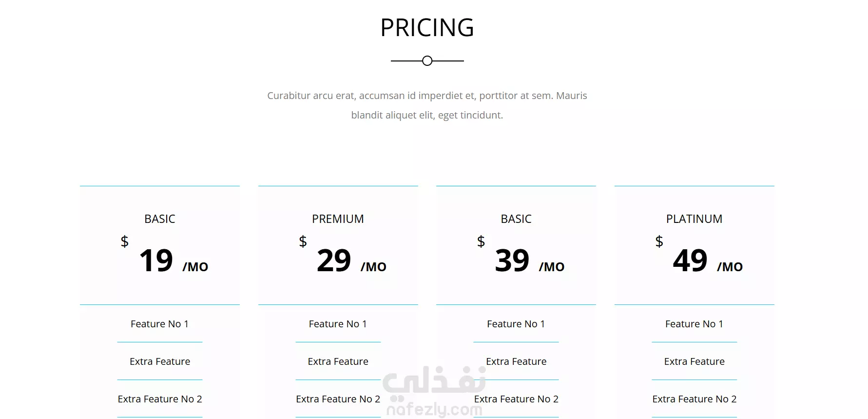This screenshot has width=868, height=419.
Task: Click the nafezly.com watermark logo
Action: [434, 392]
